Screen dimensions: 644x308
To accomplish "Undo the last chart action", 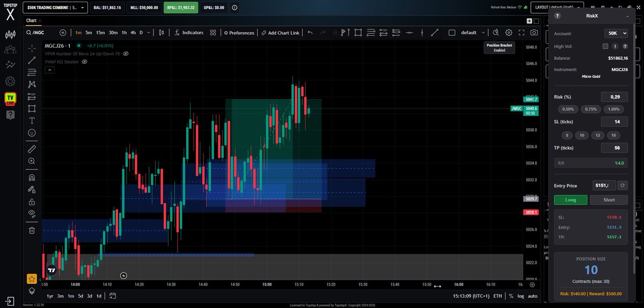I will [x=310, y=33].
